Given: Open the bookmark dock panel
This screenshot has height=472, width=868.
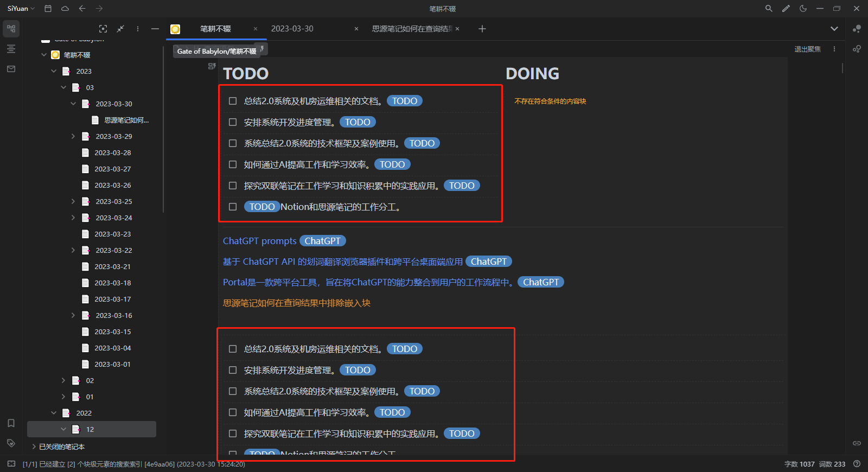Looking at the screenshot, I should click(11, 423).
